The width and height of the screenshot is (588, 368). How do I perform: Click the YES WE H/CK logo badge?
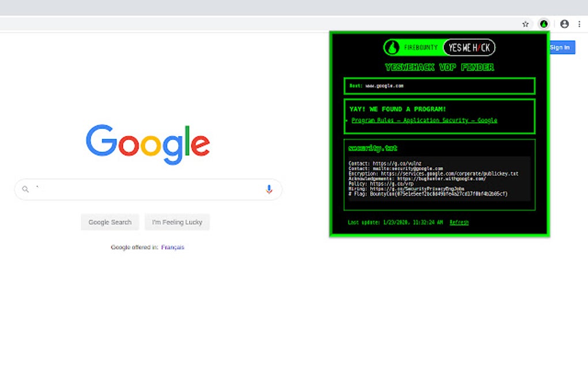(x=469, y=47)
